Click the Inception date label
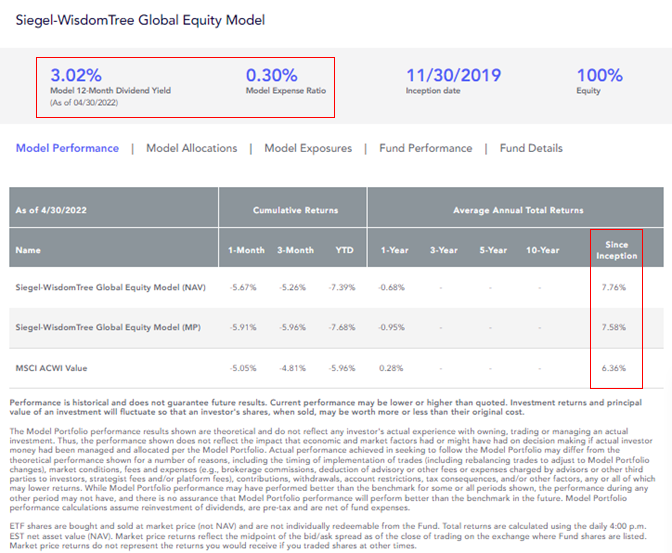This screenshot has width=672, height=553. (x=433, y=90)
